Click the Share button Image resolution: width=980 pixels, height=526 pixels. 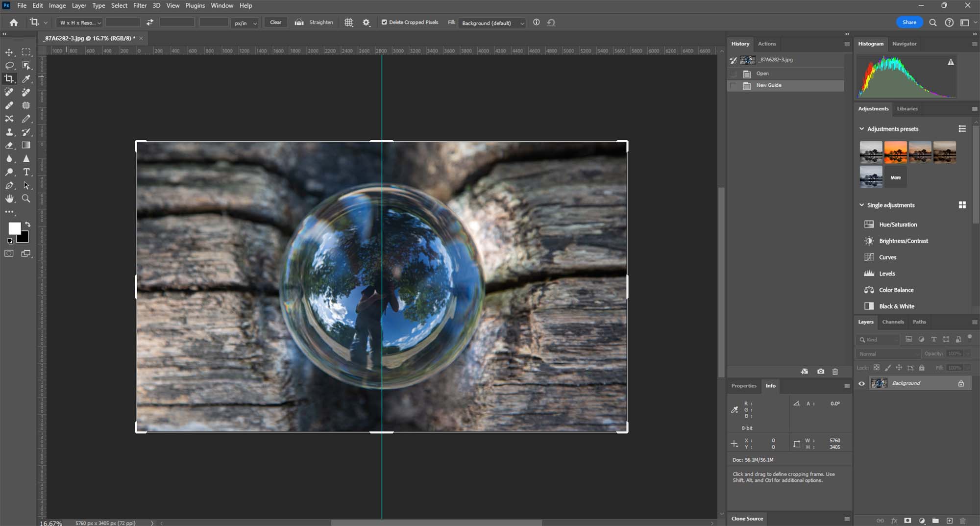(909, 22)
